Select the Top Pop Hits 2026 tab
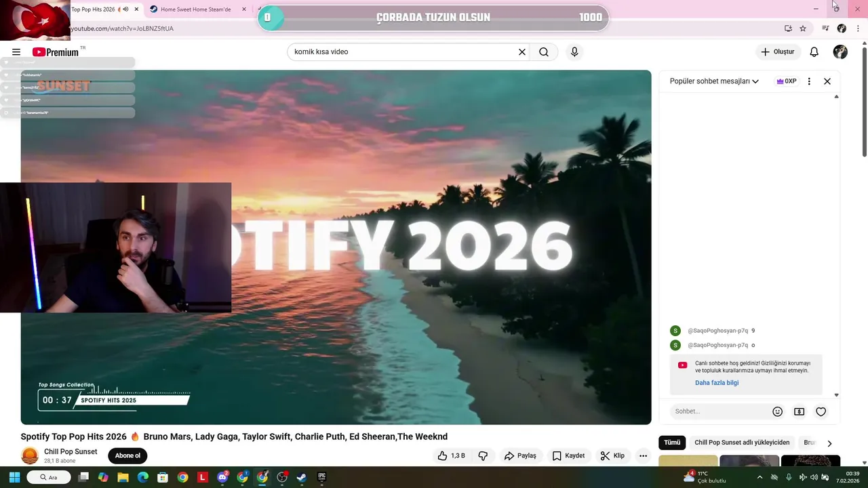Image resolution: width=868 pixels, height=488 pixels. tap(95, 9)
